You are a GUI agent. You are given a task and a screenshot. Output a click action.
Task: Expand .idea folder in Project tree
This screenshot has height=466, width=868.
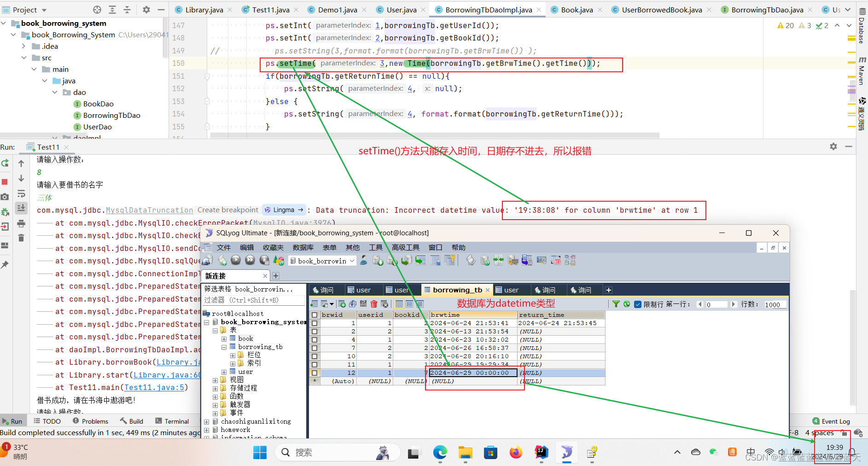[23, 46]
